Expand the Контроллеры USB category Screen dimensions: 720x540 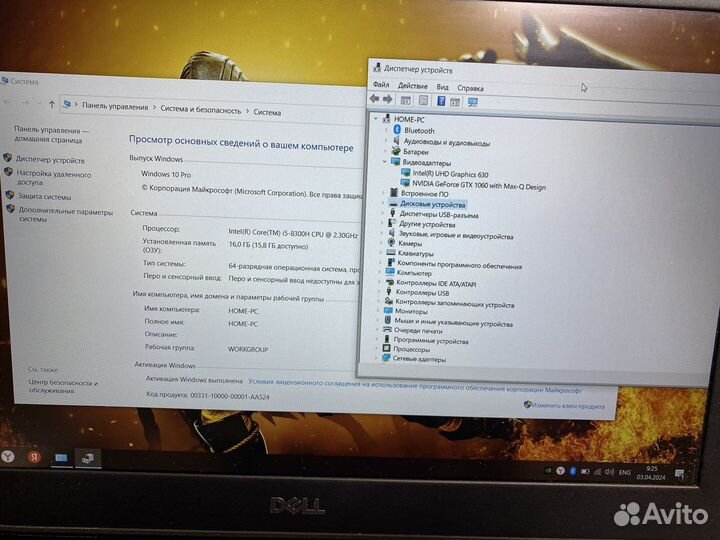click(379, 291)
